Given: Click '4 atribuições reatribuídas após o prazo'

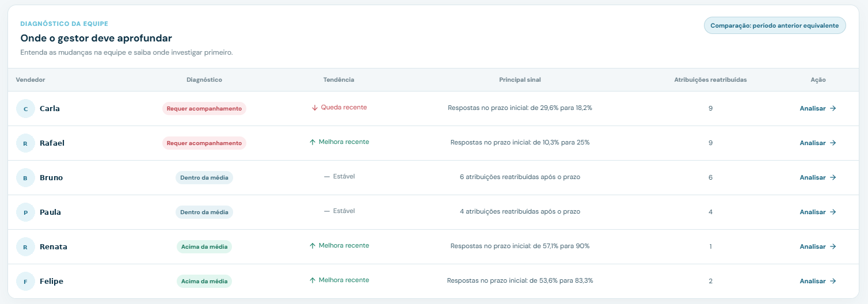Looking at the screenshot, I should pyautogui.click(x=520, y=211).
